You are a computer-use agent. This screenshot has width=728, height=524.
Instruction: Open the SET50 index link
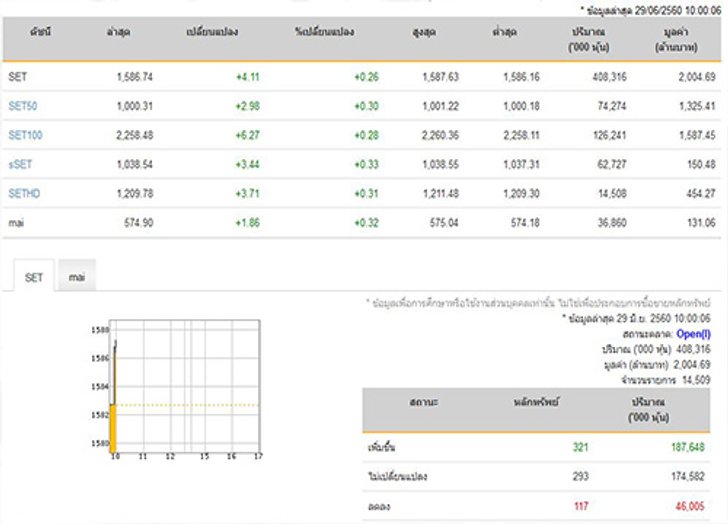[23, 106]
